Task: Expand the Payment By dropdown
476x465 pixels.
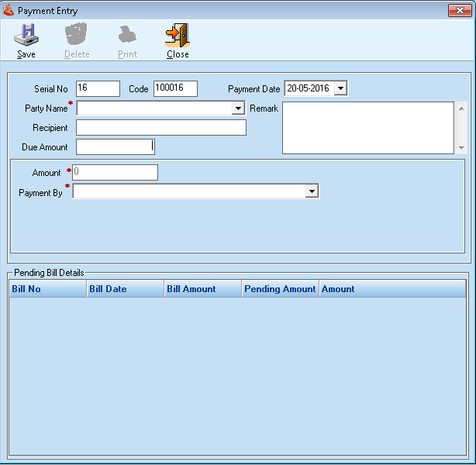Action: point(312,191)
